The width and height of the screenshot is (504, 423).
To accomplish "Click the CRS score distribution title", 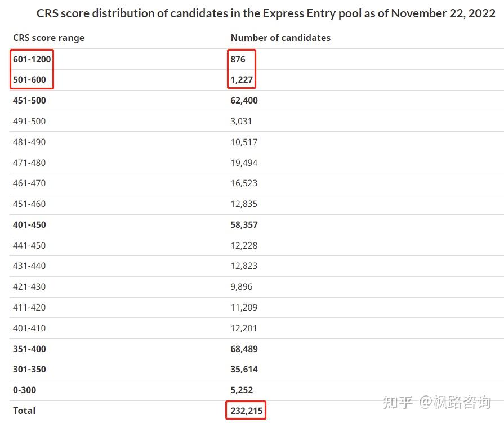I will pyautogui.click(x=266, y=13).
